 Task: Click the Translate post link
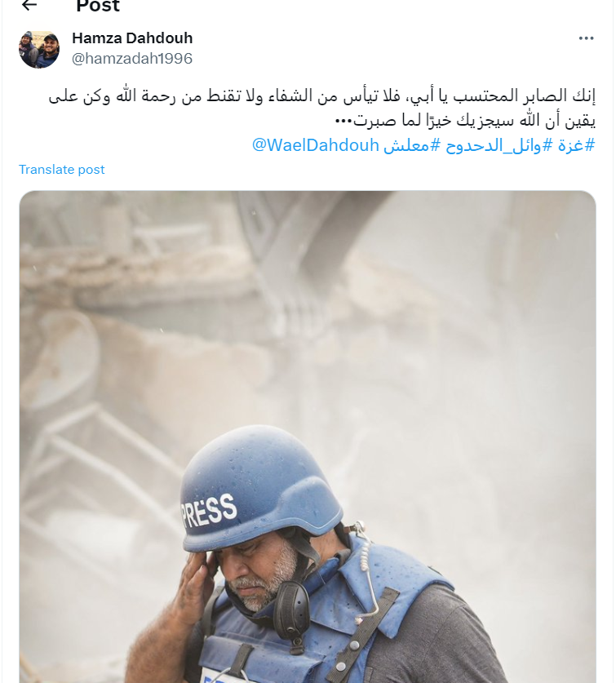61,170
